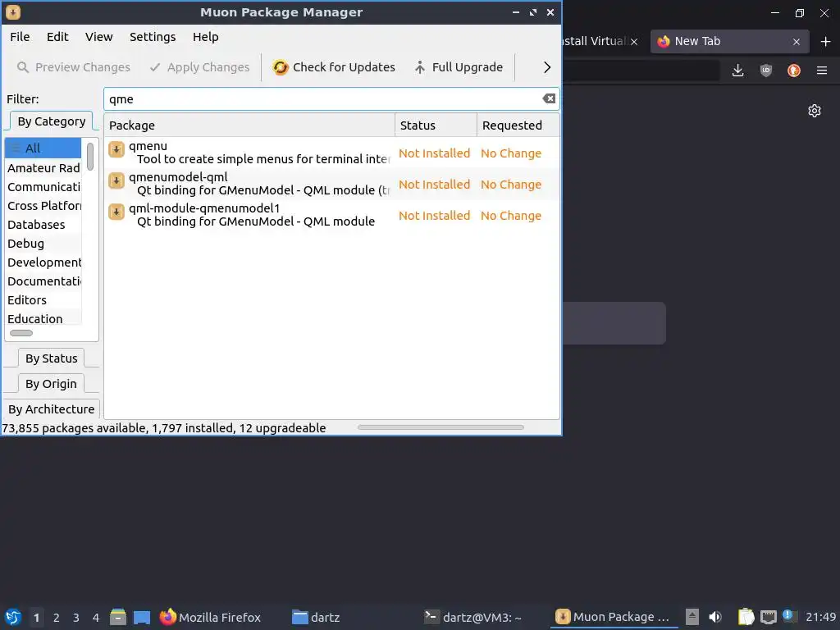The height and width of the screenshot is (630, 840).
Task: Select the Development category
Action: coord(43,262)
